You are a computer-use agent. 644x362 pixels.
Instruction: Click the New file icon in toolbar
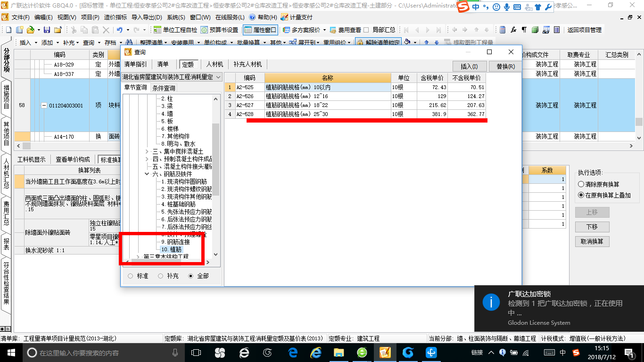coord(8,30)
